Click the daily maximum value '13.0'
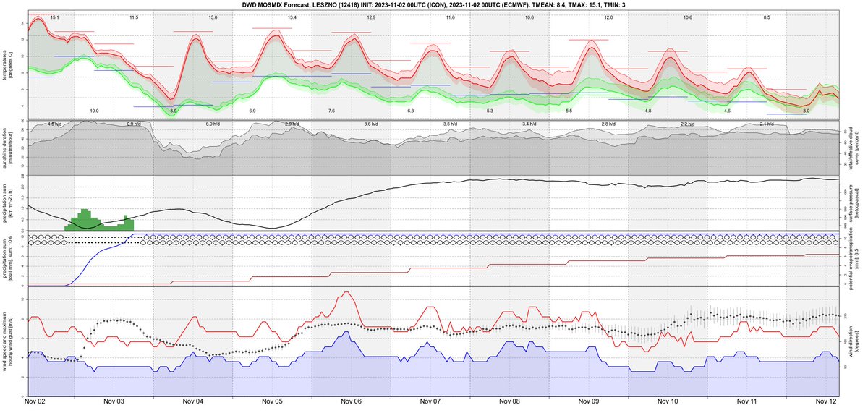This screenshot has height=413, width=868. click(213, 17)
